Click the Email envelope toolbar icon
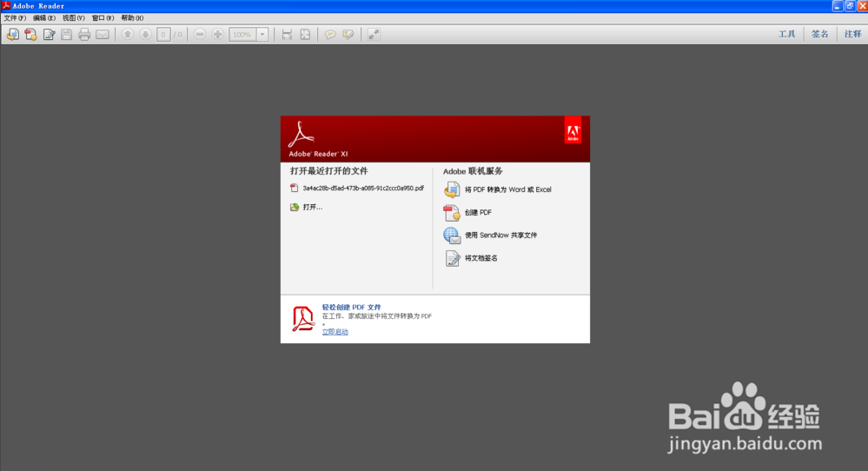 pyautogui.click(x=103, y=34)
